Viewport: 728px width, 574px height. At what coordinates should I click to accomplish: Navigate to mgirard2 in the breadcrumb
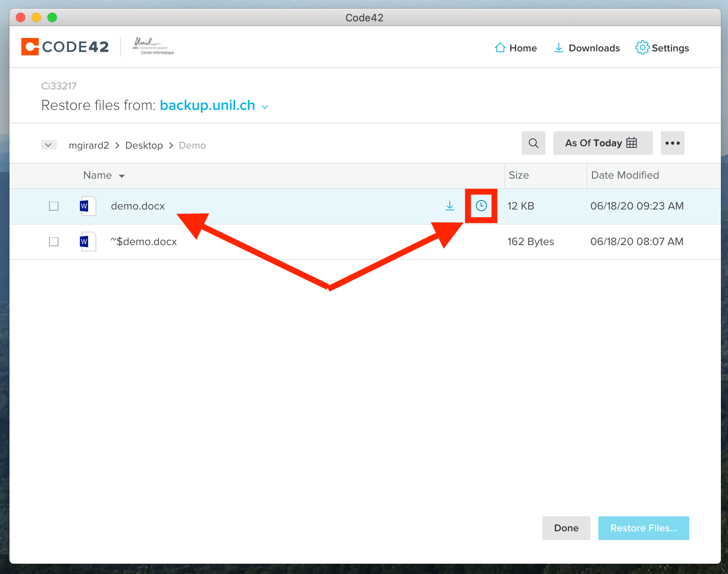pos(89,145)
